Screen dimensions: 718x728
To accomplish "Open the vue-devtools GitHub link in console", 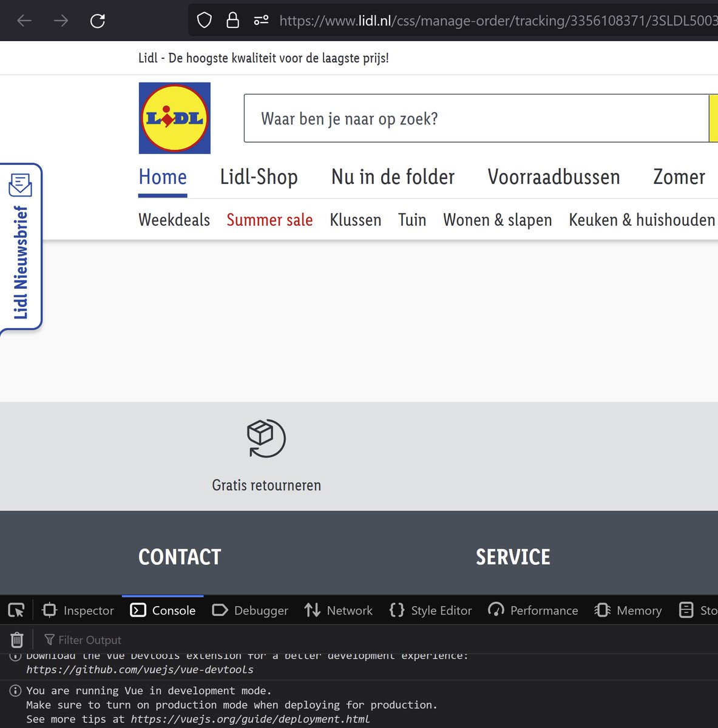I will (x=140, y=670).
